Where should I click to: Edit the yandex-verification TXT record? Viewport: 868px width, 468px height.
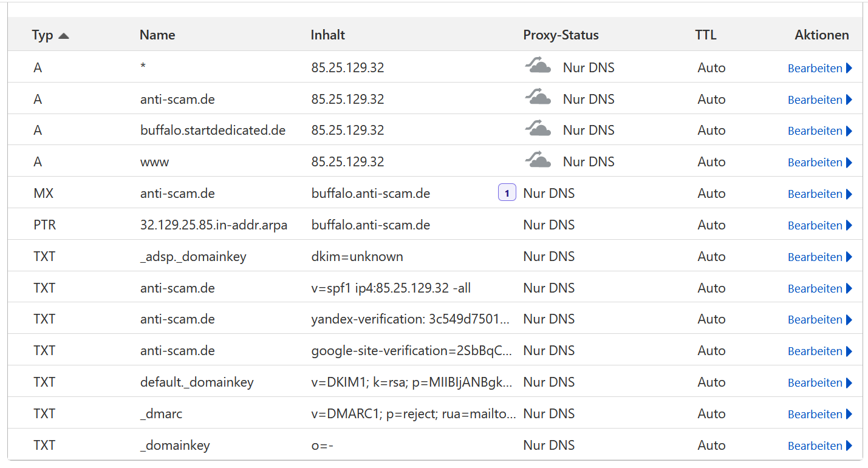point(815,319)
